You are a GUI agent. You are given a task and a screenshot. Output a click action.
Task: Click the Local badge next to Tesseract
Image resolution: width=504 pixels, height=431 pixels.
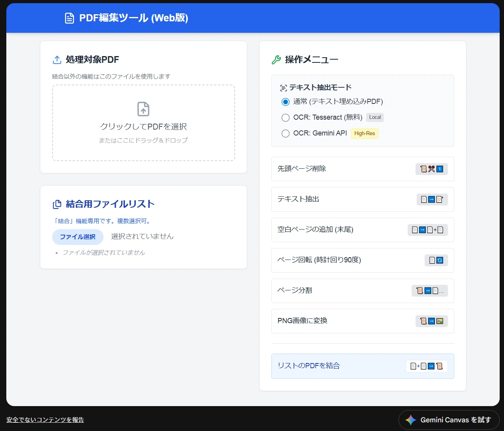pos(375,117)
